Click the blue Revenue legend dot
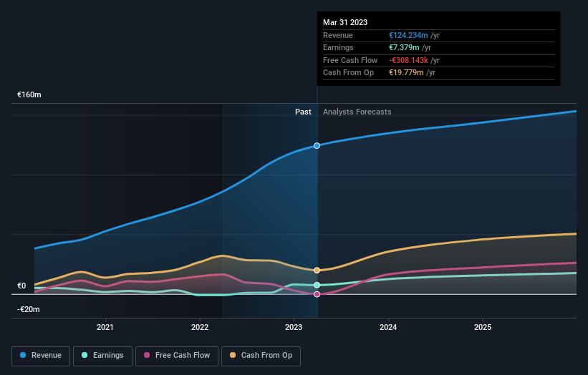Viewport: 588px width, 375px height. pos(23,355)
